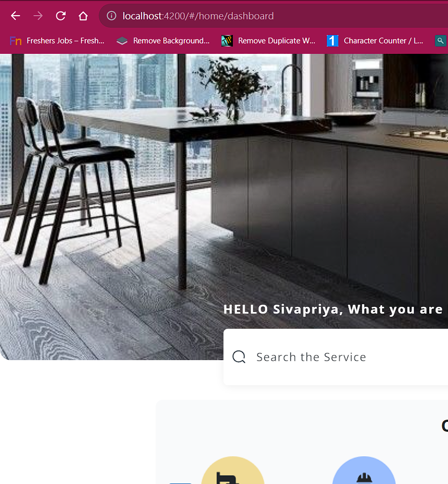Open the browser home page icon
This screenshot has height=484, width=448.
pyautogui.click(x=83, y=16)
